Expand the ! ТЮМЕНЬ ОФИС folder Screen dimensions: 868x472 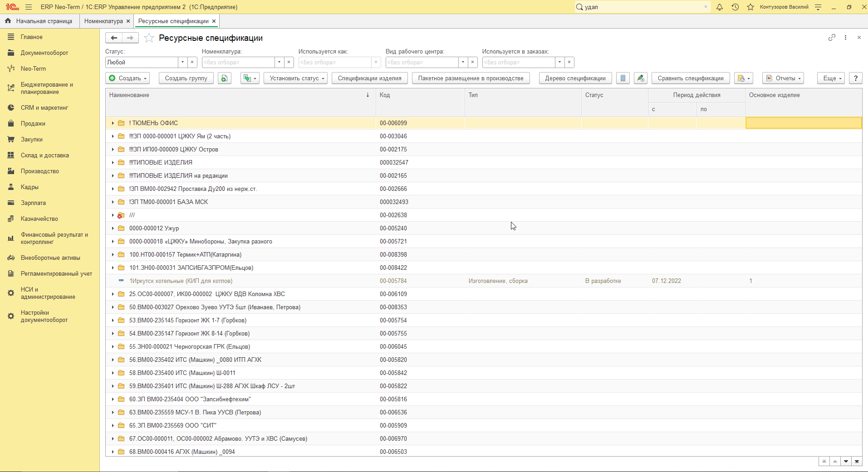[x=113, y=123]
